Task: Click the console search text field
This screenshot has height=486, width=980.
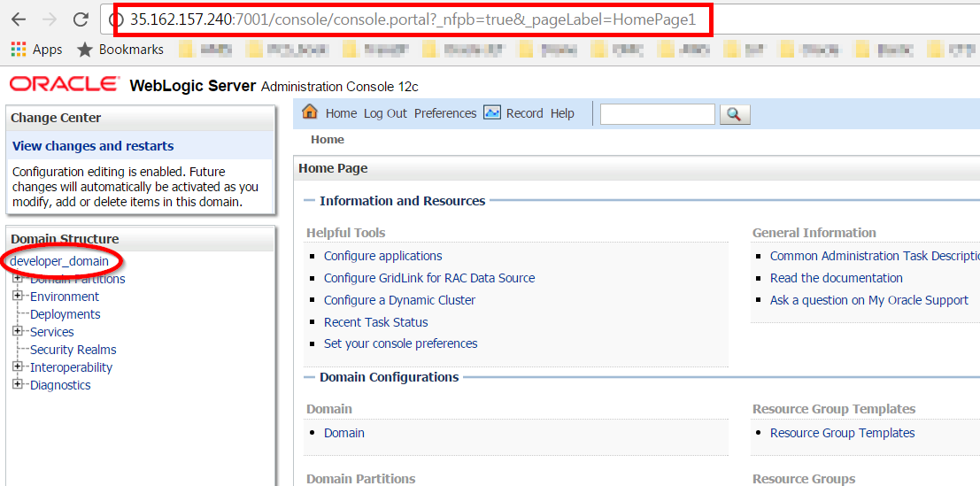Action: tap(657, 114)
